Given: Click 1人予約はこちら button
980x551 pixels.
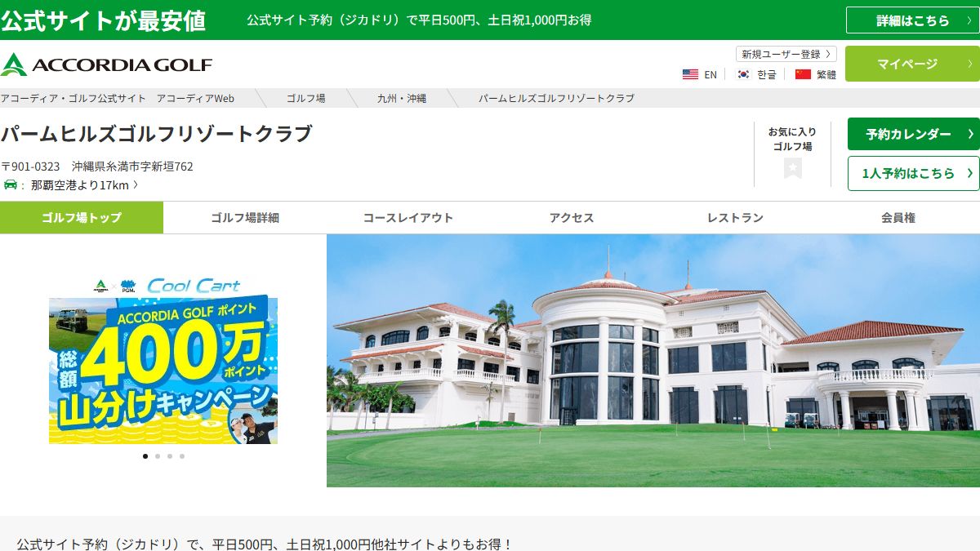Looking at the screenshot, I should [913, 173].
